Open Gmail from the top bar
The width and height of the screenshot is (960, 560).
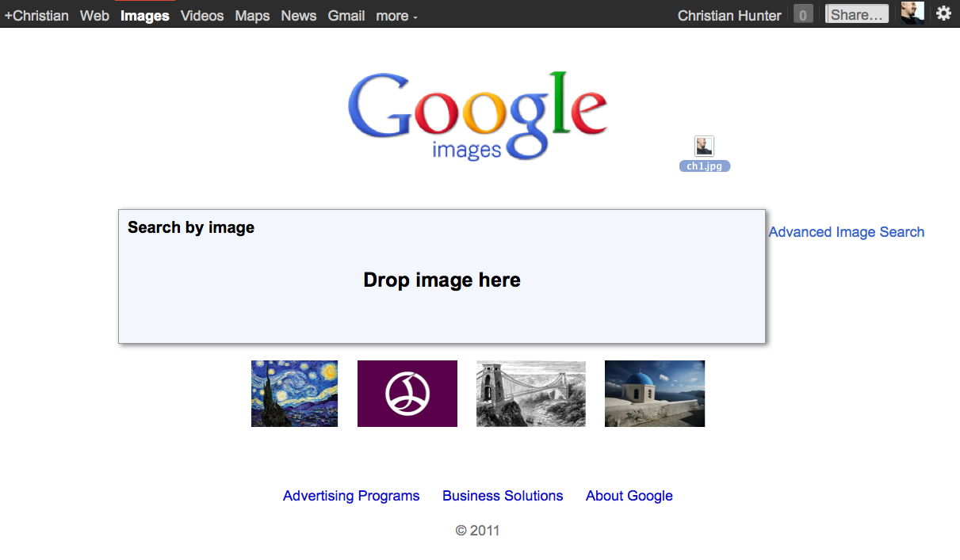[346, 16]
